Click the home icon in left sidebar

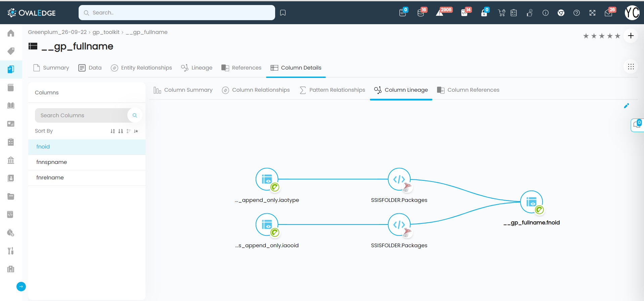tap(11, 33)
